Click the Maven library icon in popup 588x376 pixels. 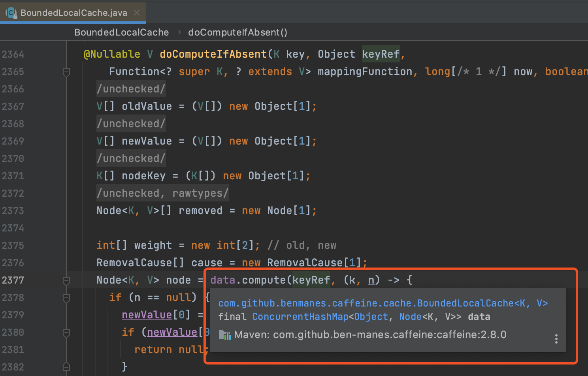click(x=224, y=335)
